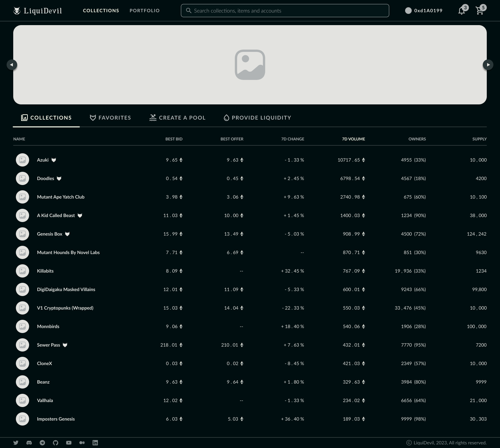The height and width of the screenshot is (448, 500).
Task: Go to previous banner slide
Action: (12, 65)
